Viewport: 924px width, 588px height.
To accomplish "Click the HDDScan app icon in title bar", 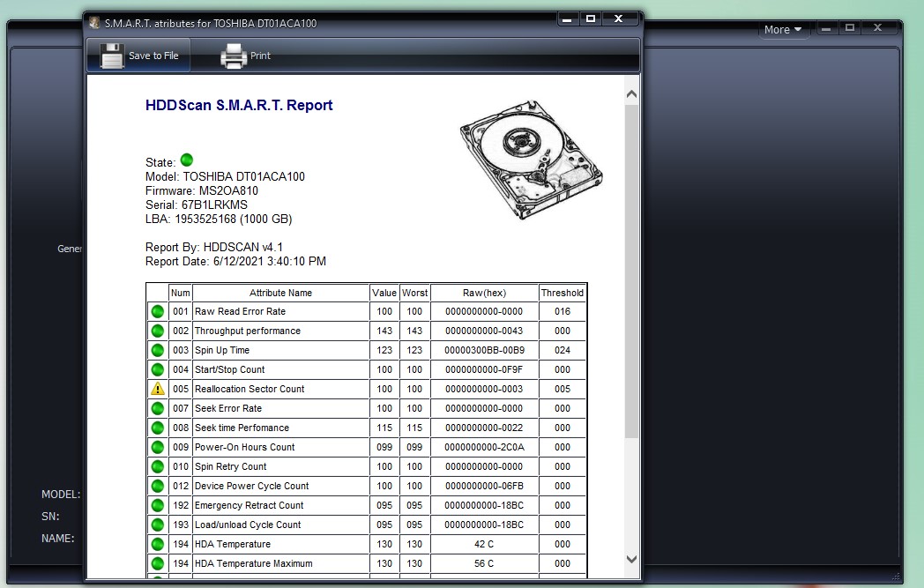I will [x=94, y=23].
